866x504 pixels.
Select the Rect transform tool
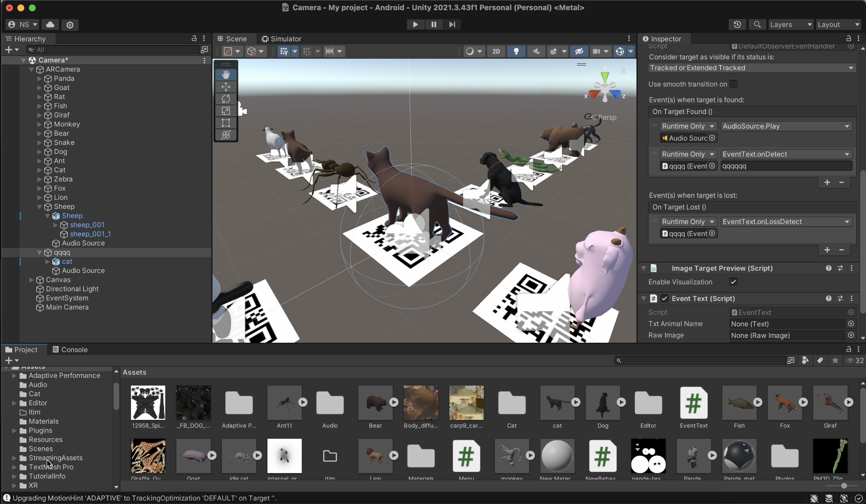click(x=226, y=123)
